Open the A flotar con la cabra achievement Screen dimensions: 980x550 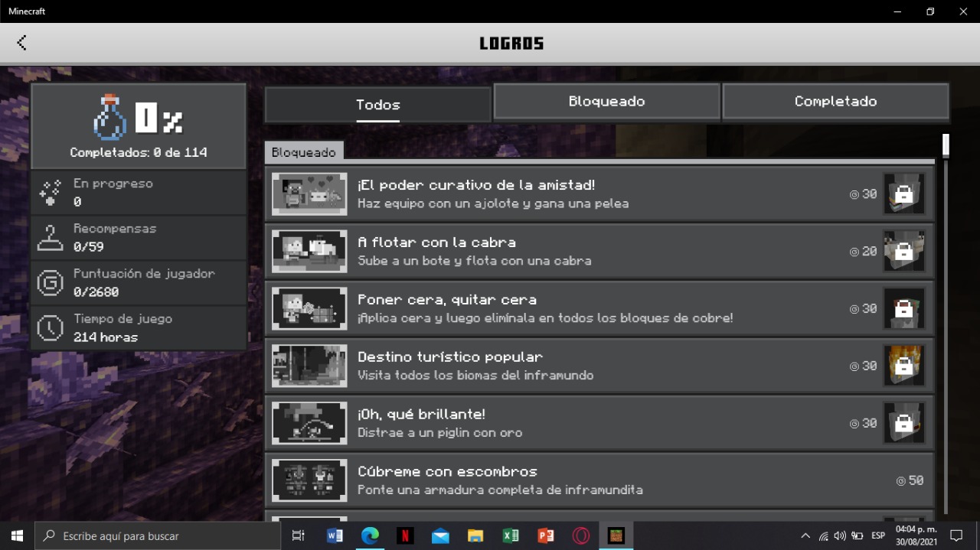click(599, 252)
